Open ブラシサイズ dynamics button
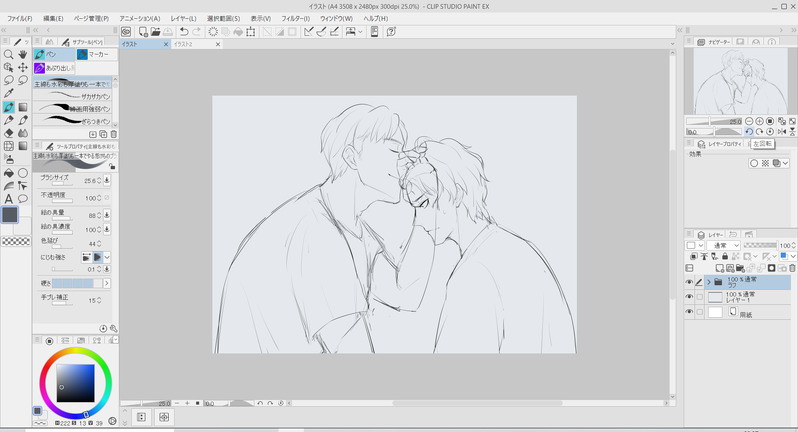Image resolution: width=798 pixels, height=432 pixels. click(106, 180)
